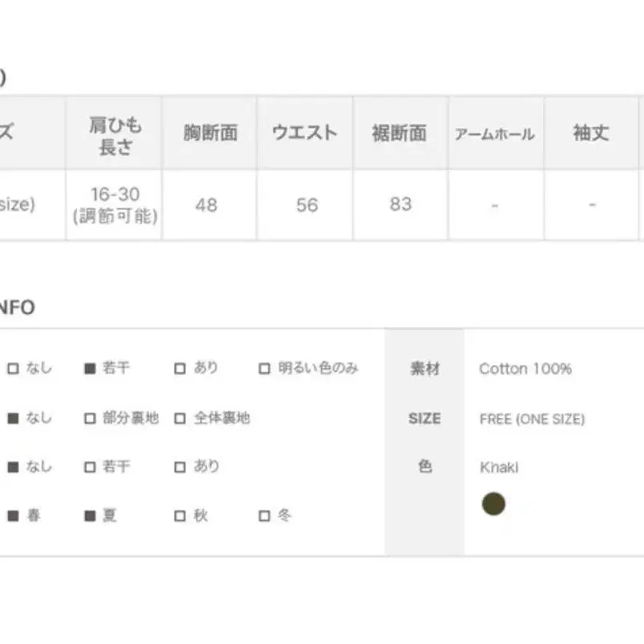The width and height of the screenshot is (644, 644).
Task: Tick the あり checkbox beside 明るい色のみ
Action: coord(180,368)
